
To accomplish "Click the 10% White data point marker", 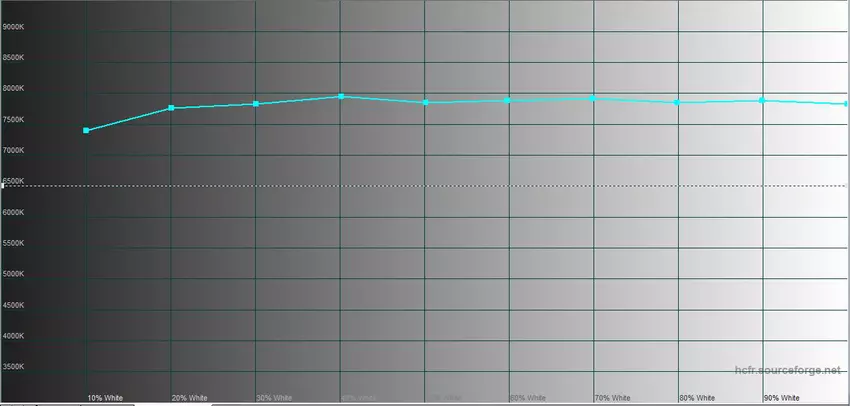I will click(x=87, y=131).
